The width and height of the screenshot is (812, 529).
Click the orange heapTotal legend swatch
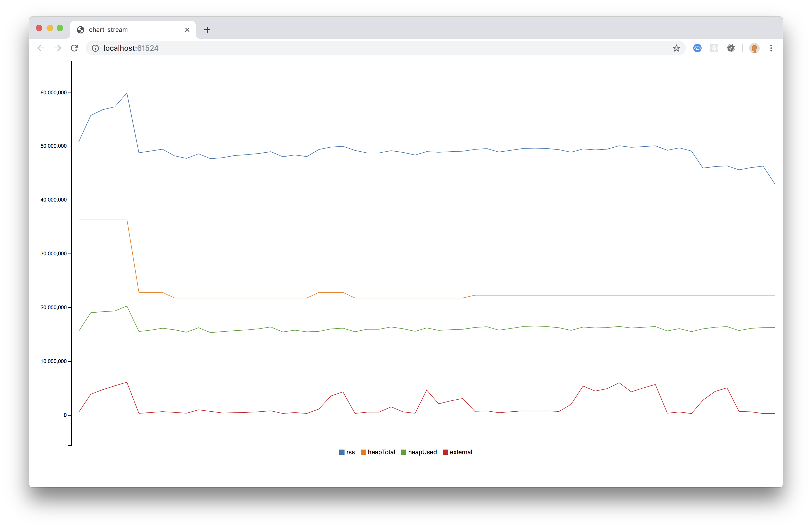point(363,452)
